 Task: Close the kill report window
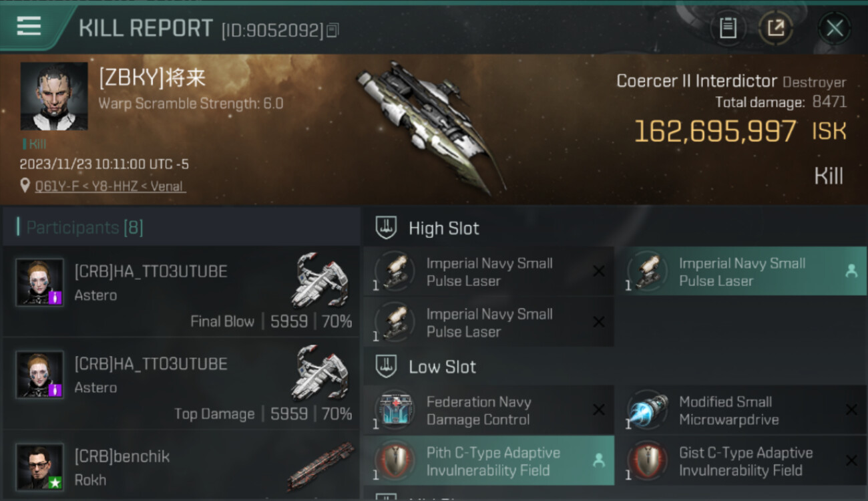tap(835, 28)
